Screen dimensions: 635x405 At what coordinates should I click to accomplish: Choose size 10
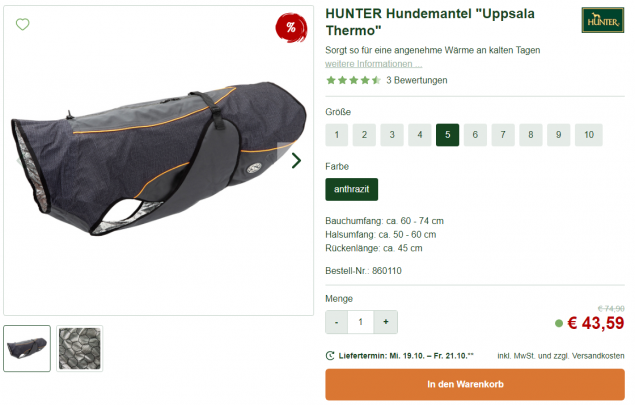[589, 135]
